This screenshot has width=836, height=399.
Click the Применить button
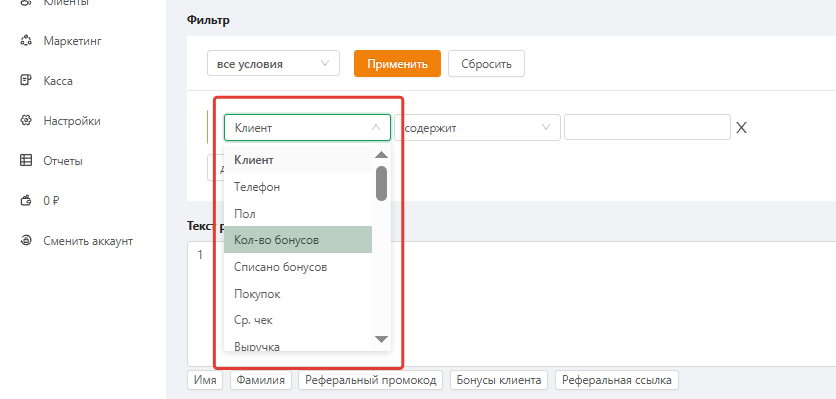pyautogui.click(x=397, y=63)
